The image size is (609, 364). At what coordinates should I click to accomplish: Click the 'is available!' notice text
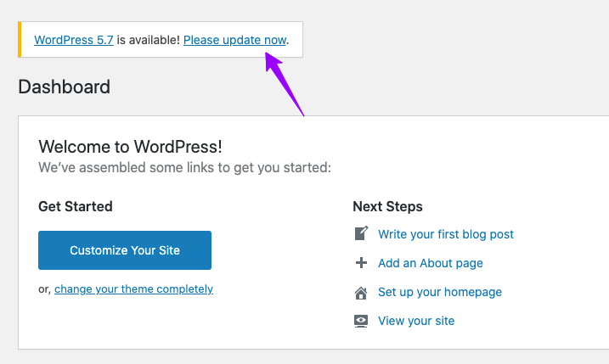pyautogui.click(x=149, y=40)
